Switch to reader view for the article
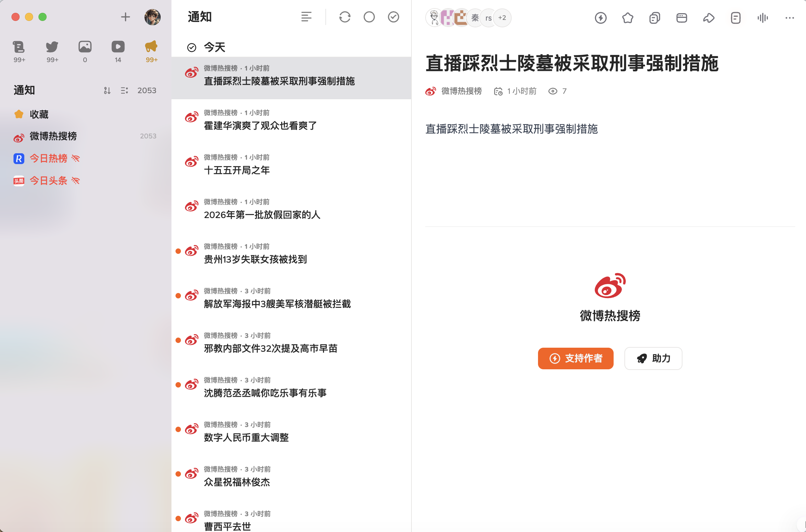 point(735,18)
